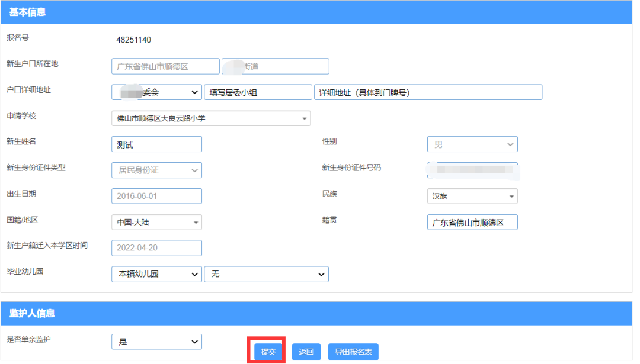This screenshot has width=640, height=364.
Task: Click the 新生姓名 name input field
Action: click(x=156, y=144)
